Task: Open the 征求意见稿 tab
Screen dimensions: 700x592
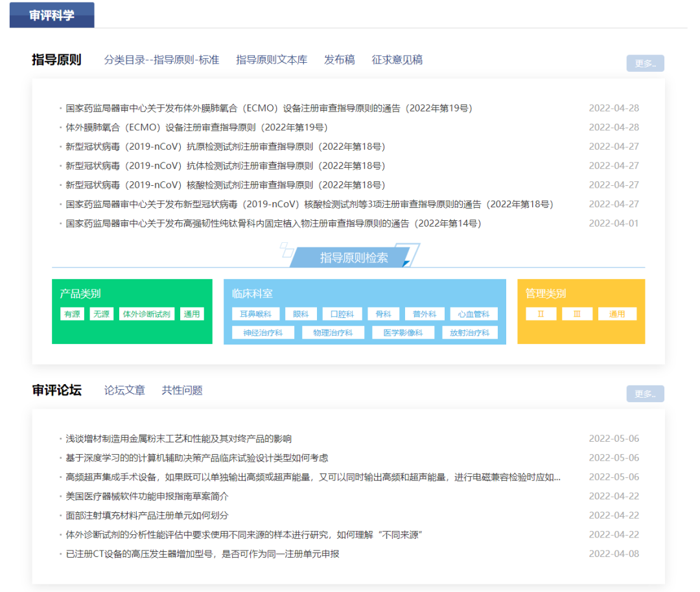Action: 397,60
